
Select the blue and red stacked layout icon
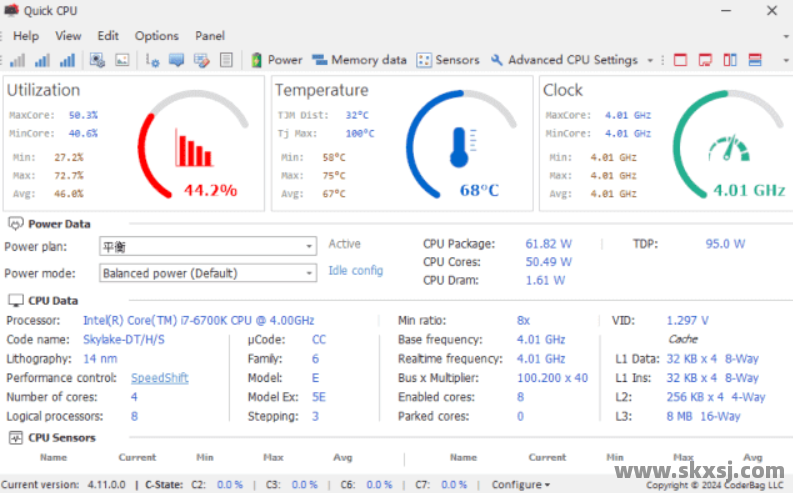pyautogui.click(x=755, y=60)
